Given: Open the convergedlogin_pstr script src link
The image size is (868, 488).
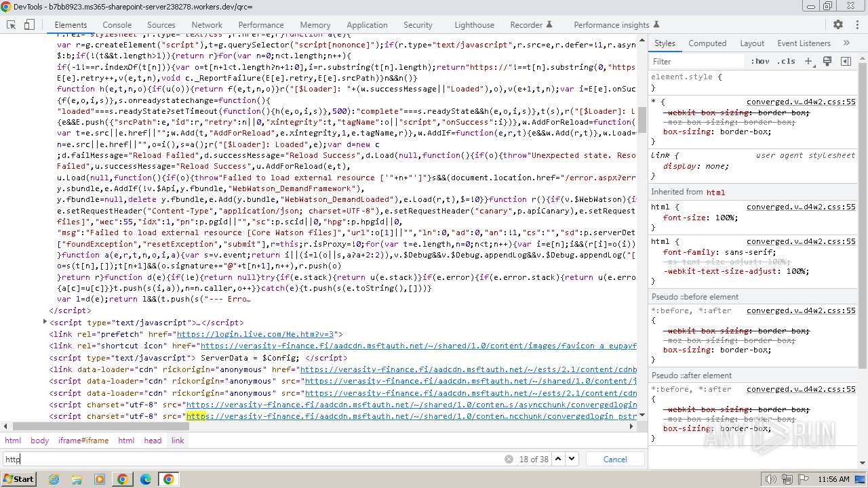Looking at the screenshot, I should pos(412,416).
